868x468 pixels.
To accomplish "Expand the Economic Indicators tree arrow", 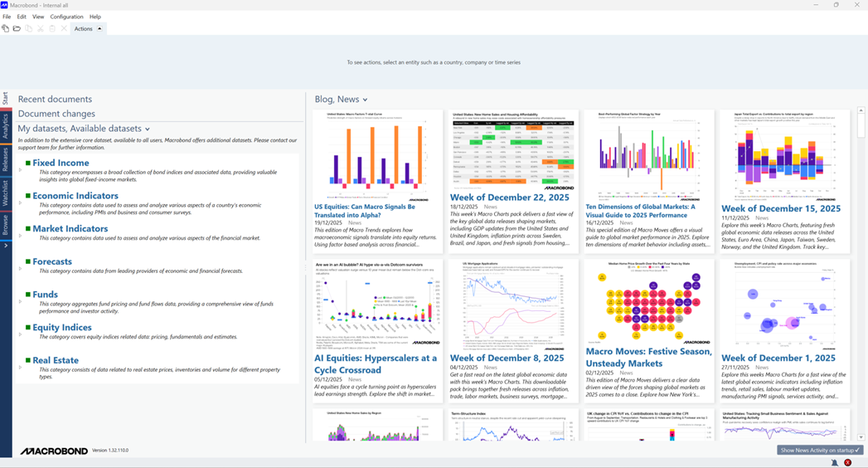I will click(21, 202).
